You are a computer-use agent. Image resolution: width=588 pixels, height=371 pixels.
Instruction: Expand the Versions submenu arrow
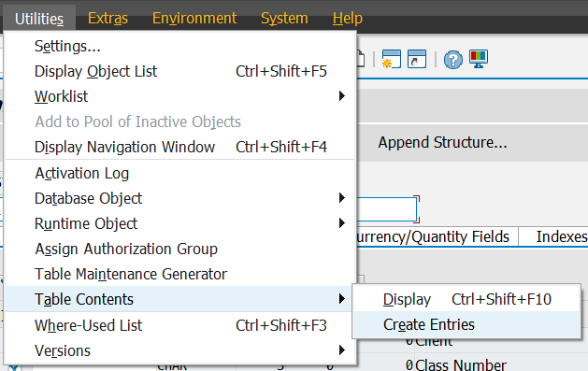pyautogui.click(x=341, y=350)
